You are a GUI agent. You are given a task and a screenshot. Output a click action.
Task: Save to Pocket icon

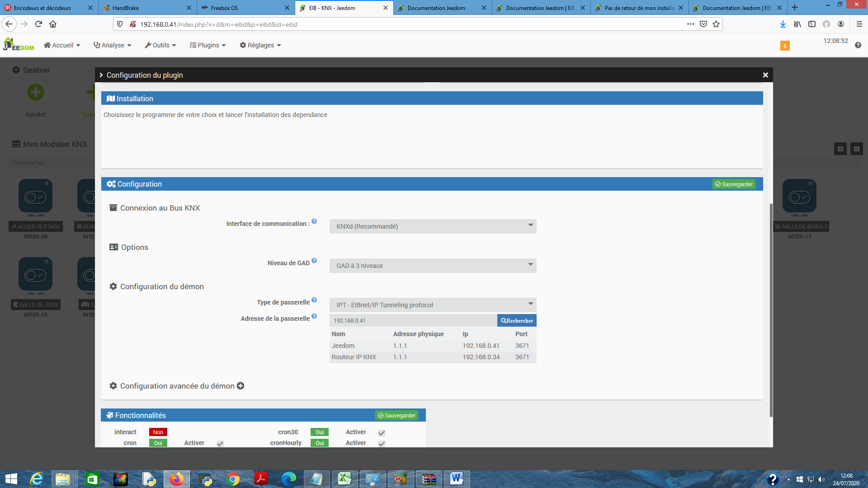703,24
